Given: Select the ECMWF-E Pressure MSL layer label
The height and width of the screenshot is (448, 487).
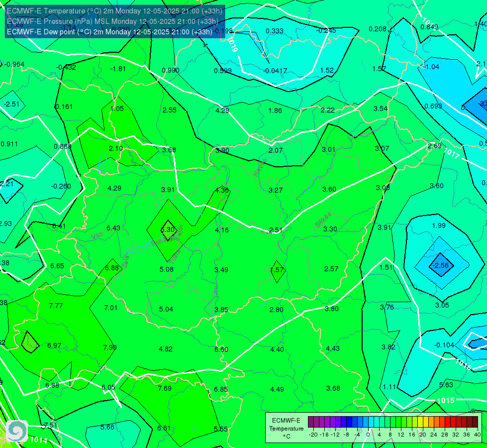Looking at the screenshot, I should (112, 21).
